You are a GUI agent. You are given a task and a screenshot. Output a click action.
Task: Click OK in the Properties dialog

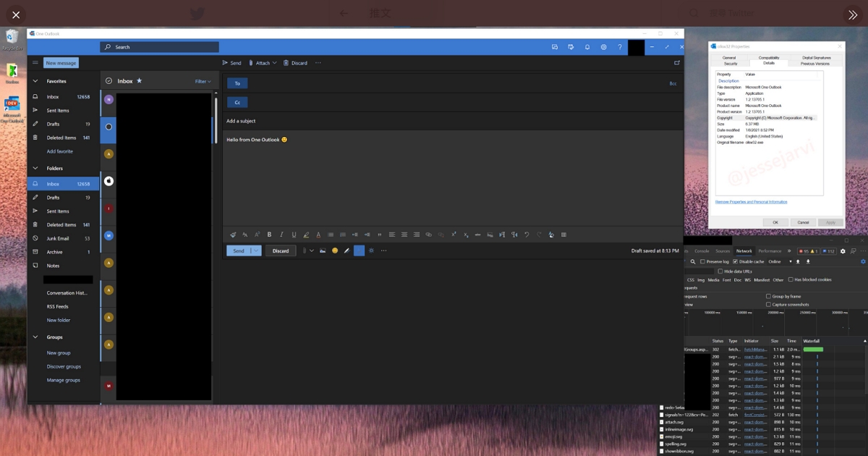(x=775, y=222)
